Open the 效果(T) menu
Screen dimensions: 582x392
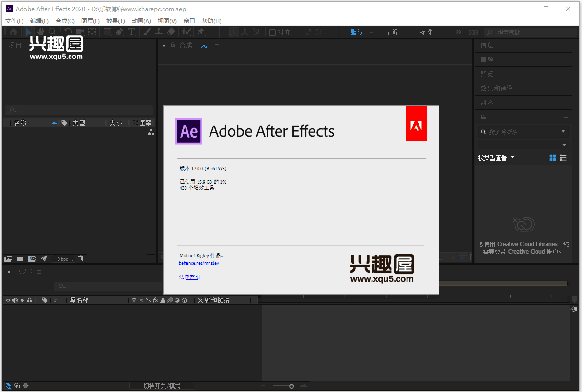pyautogui.click(x=116, y=21)
